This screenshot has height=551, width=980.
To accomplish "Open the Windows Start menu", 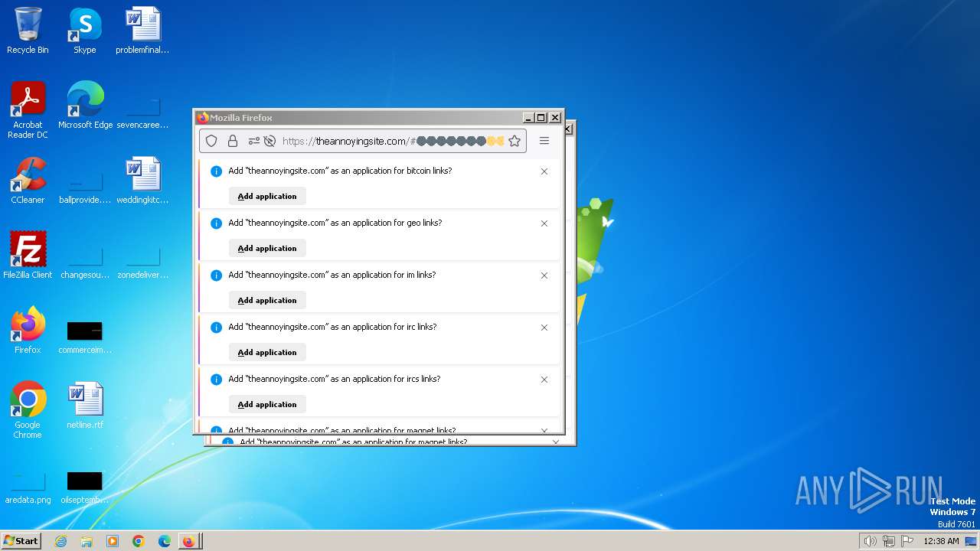I will click(21, 540).
